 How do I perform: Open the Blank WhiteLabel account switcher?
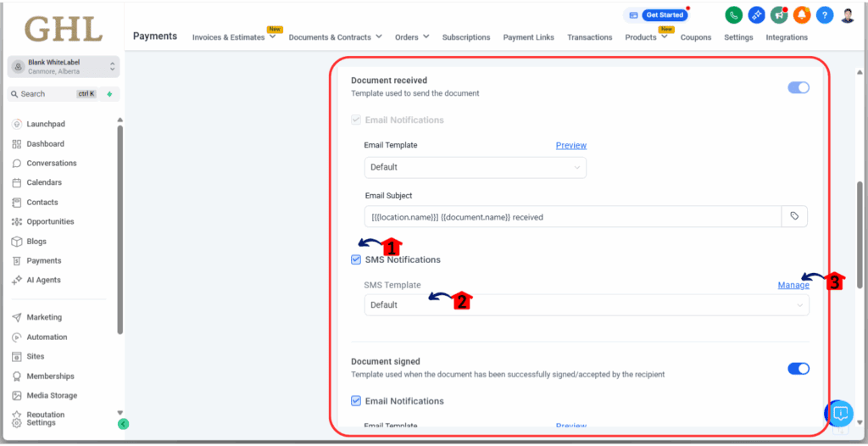[63, 66]
